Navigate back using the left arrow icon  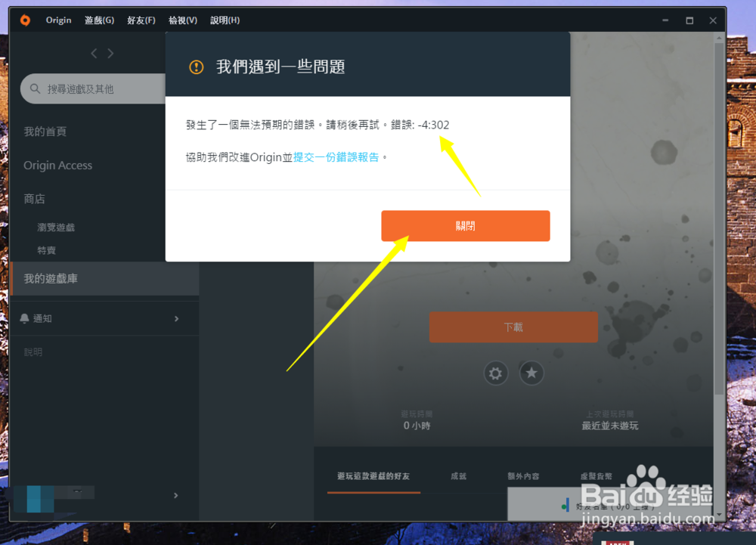point(93,53)
